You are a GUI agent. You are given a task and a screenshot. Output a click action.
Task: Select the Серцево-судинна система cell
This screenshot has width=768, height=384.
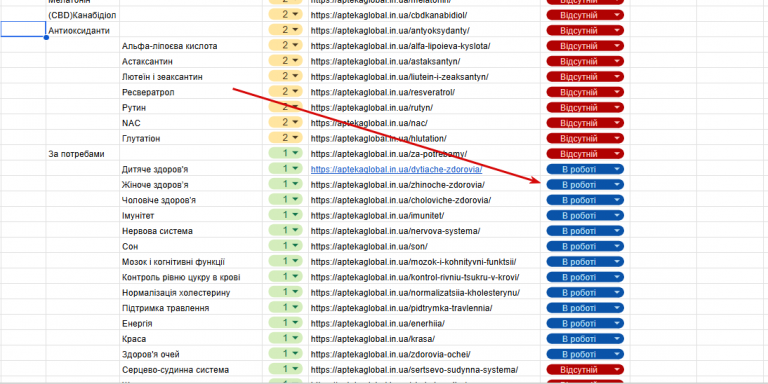pyautogui.click(x=191, y=370)
